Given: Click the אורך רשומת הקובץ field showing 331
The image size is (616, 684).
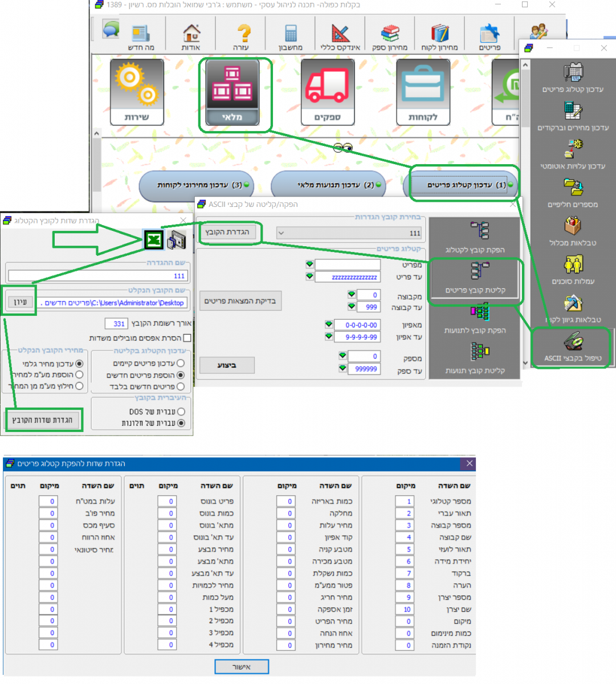Looking at the screenshot, I should [116, 324].
